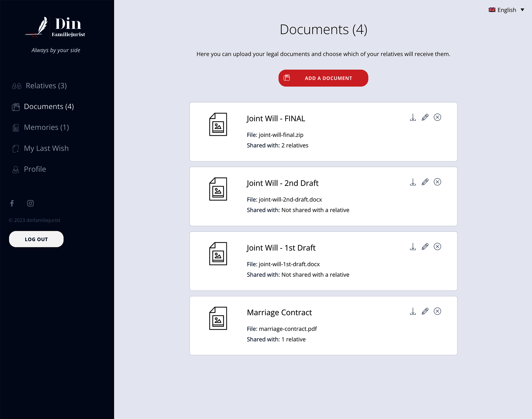The height and width of the screenshot is (419, 532).
Task: Open the Instagram profile icon
Action: point(30,203)
